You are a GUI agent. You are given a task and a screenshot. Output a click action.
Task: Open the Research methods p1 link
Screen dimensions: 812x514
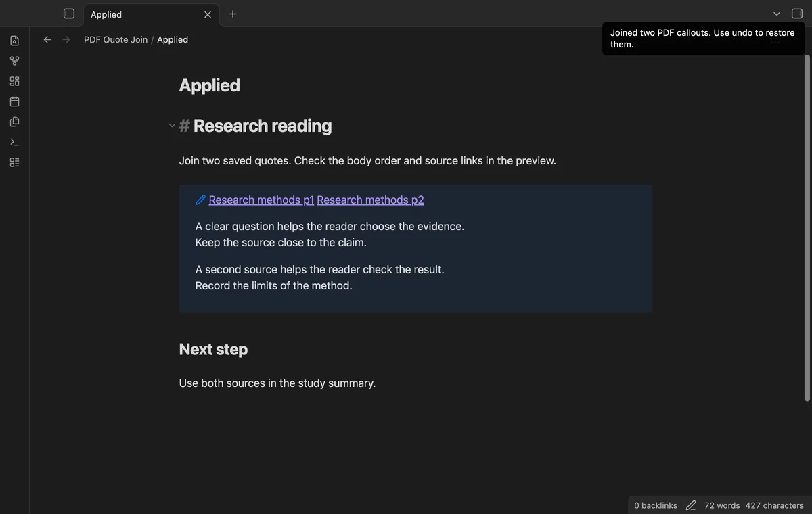(261, 200)
